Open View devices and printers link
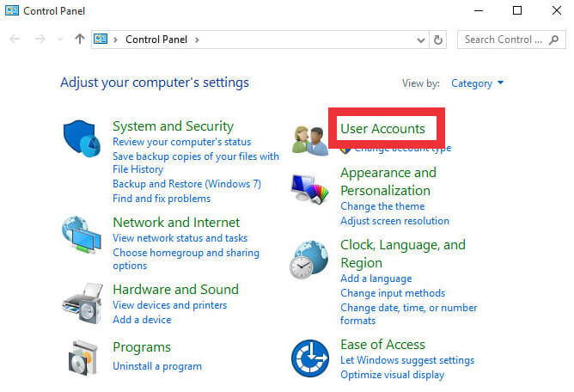This screenshot has width=574, height=392. tap(169, 305)
